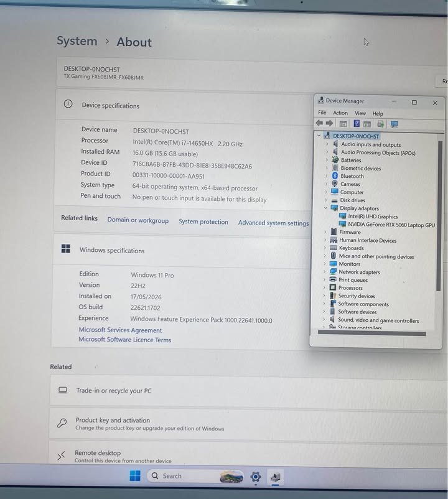Click the Windows Start button on taskbar
The image size is (448, 499).
pos(135,476)
